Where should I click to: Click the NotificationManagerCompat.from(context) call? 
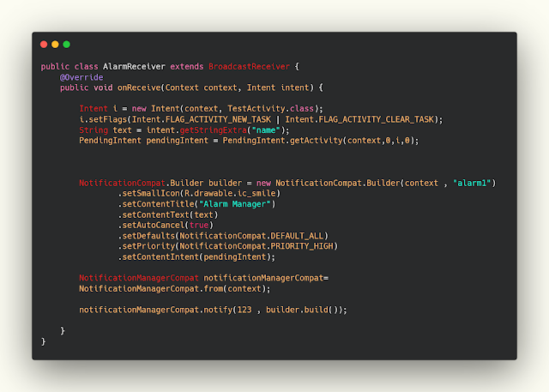pyautogui.click(x=175, y=289)
